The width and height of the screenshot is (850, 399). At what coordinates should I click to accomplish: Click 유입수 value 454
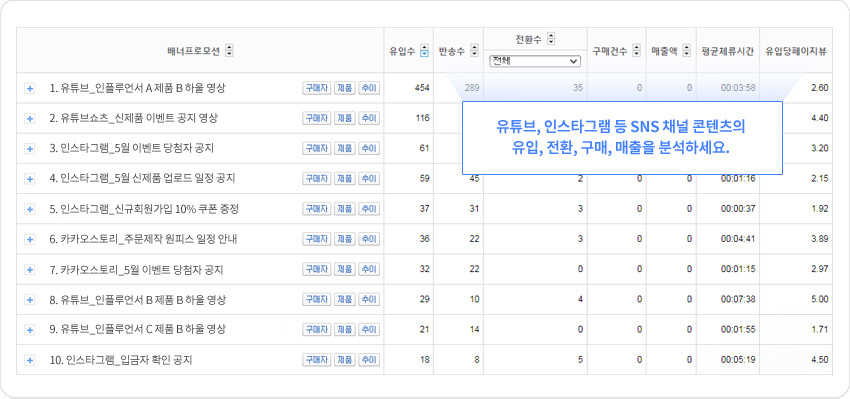coord(422,88)
